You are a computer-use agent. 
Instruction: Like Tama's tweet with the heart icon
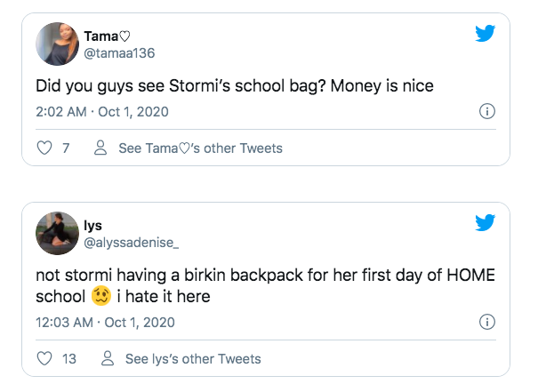44,148
